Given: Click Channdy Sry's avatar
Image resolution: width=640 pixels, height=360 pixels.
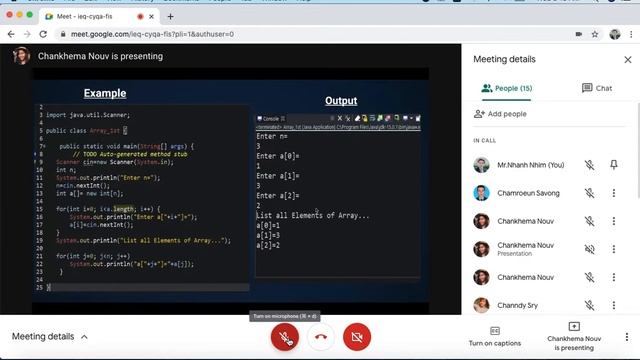Looking at the screenshot, I should (x=481, y=305).
